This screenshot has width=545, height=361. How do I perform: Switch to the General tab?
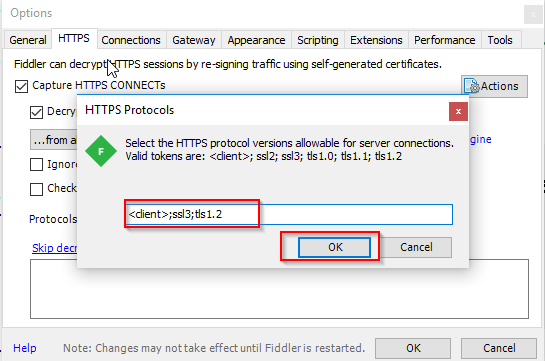click(28, 40)
